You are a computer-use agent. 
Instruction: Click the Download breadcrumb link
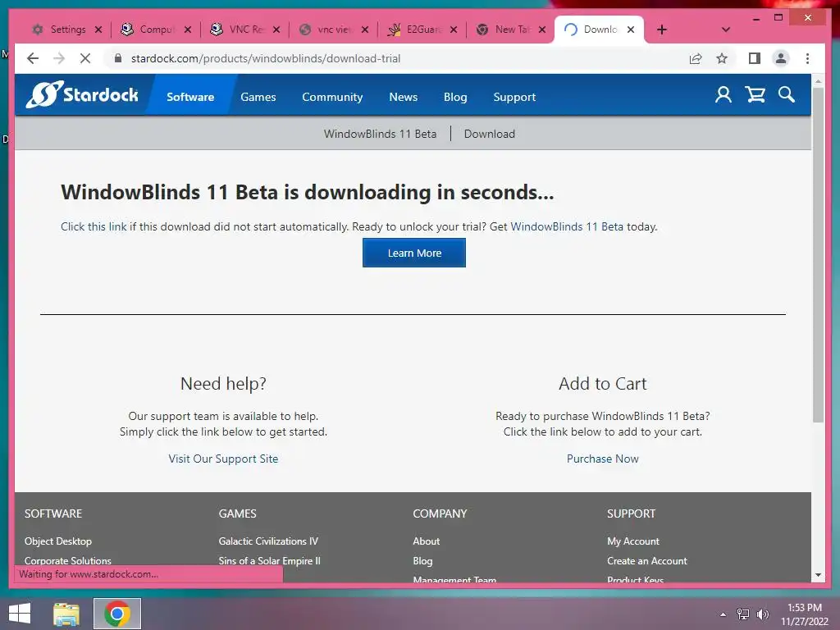tap(489, 134)
